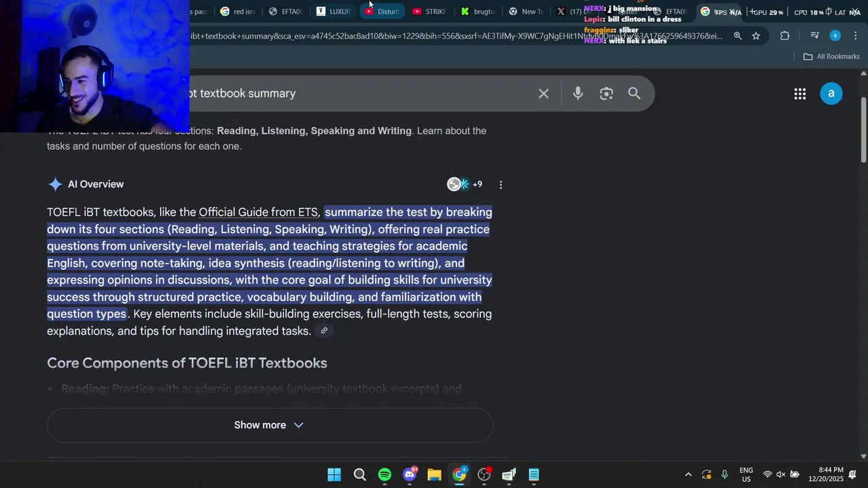Screen dimensions: 868x488
Task: Switch to the 'red isr' tab
Action: pyautogui.click(x=238, y=12)
